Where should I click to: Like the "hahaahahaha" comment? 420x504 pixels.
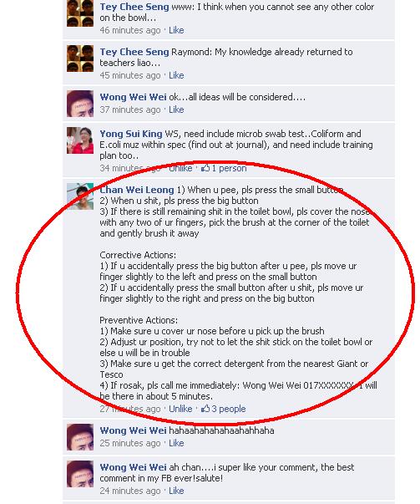[176, 443]
